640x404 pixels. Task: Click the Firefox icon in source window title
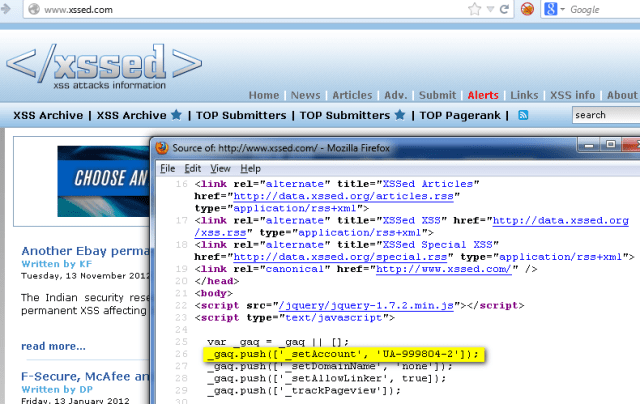pyautogui.click(x=162, y=148)
